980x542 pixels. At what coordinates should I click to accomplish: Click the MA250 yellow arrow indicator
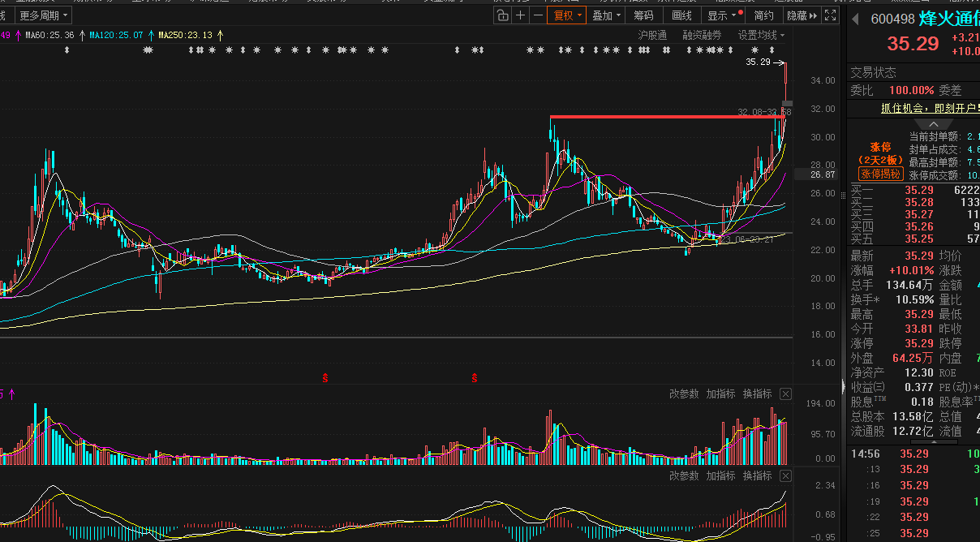click(221, 36)
